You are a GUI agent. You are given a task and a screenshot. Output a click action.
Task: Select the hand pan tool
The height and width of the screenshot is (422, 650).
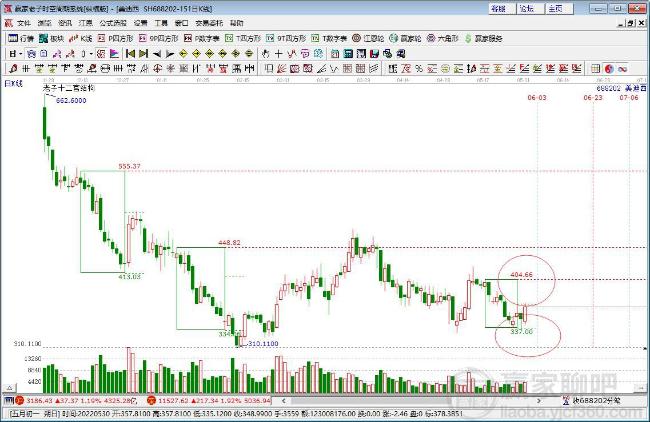tap(266, 53)
